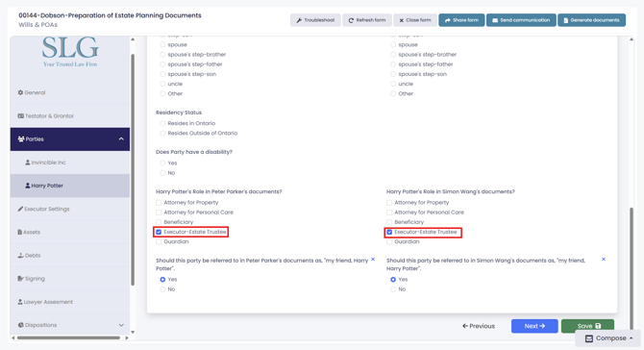Click the SLG firm logo
Screen dimensions: 644x350
[x=70, y=51]
